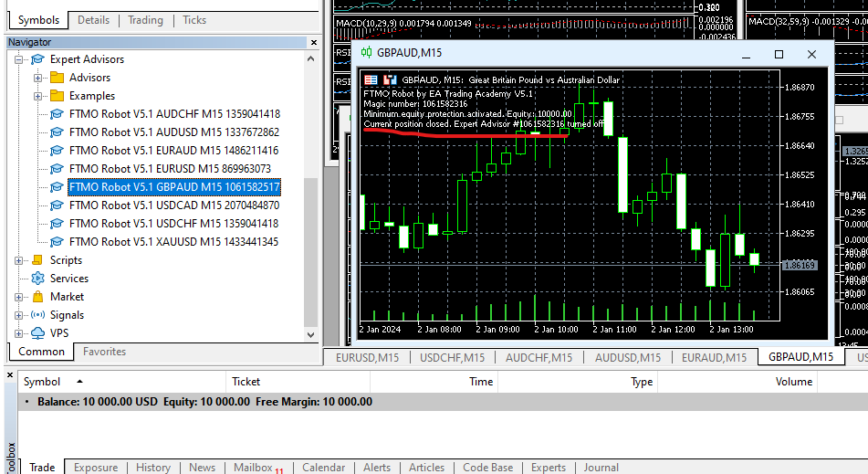Click the Advisors folder icon
The width and height of the screenshot is (868, 474).
[57, 78]
